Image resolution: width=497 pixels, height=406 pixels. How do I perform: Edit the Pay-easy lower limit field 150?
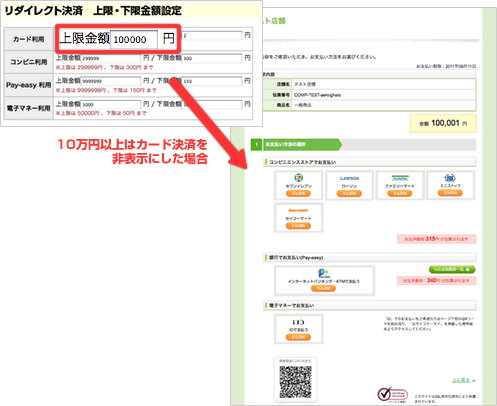[x=212, y=81]
